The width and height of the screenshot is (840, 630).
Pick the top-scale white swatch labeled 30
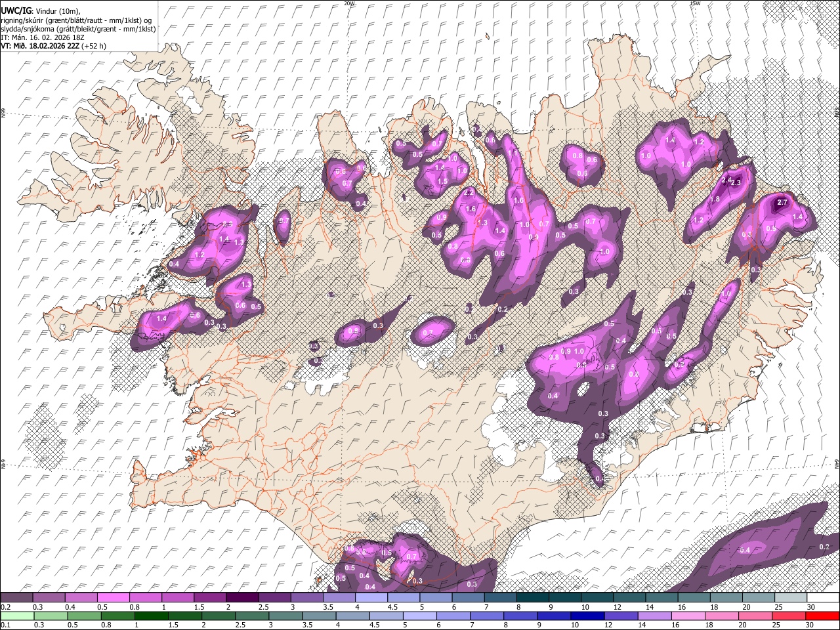click(x=823, y=598)
